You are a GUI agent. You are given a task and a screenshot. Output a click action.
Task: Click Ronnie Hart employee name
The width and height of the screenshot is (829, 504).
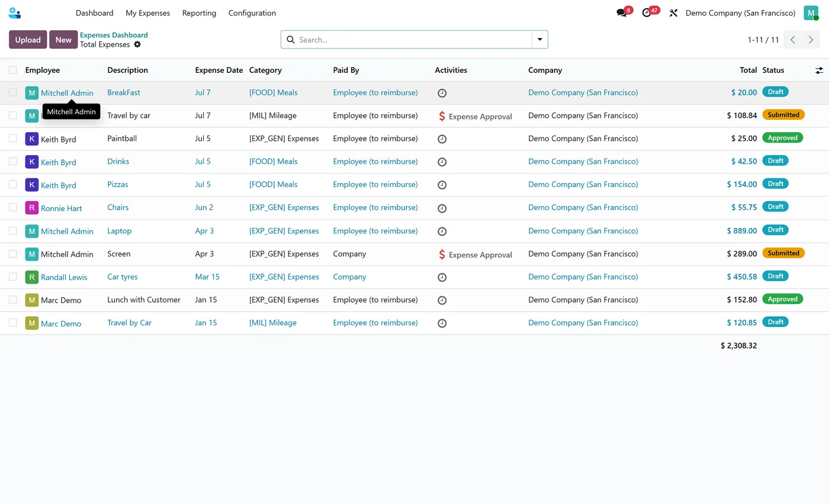tap(62, 208)
